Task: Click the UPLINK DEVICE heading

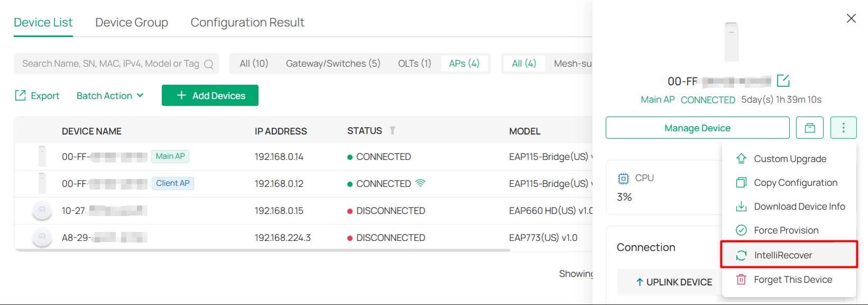Action: [x=679, y=282]
